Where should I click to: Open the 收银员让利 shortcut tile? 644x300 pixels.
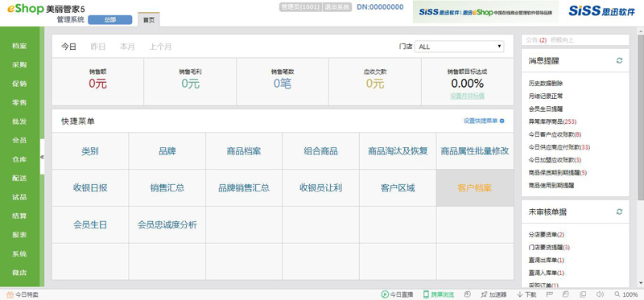[x=320, y=188]
